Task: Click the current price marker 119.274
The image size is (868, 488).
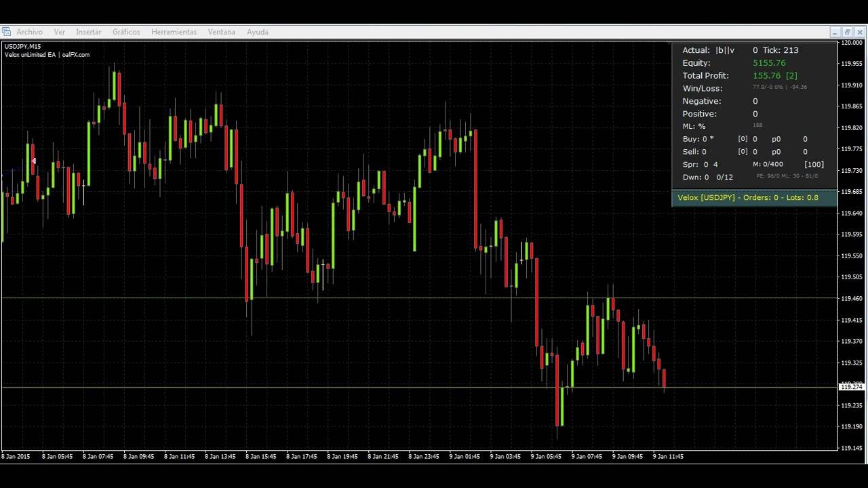Action: 852,387
